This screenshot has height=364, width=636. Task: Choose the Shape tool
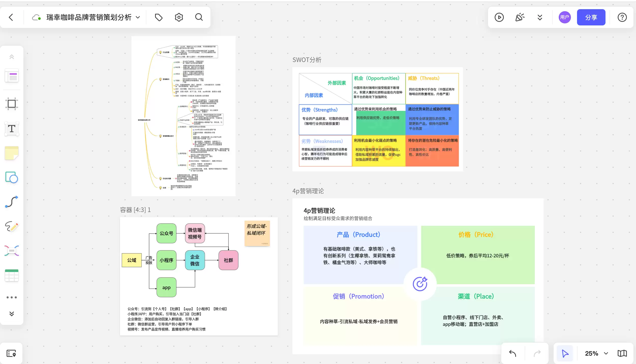click(x=12, y=177)
